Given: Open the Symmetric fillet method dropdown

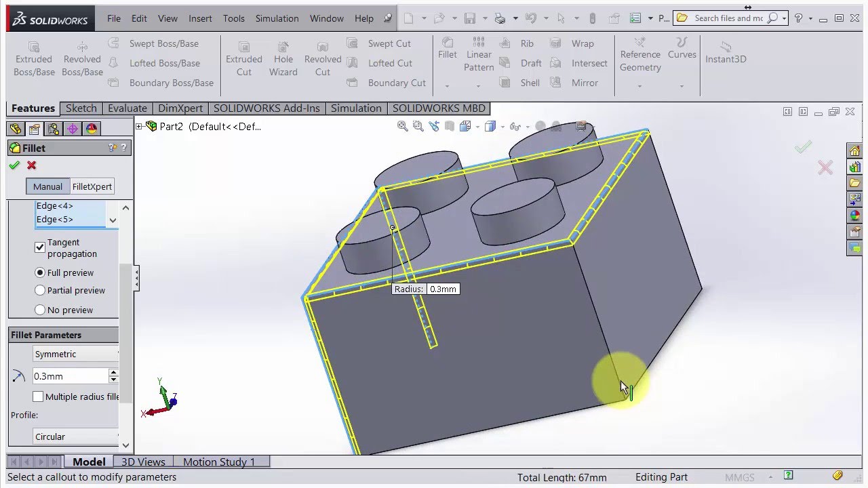Looking at the screenshot, I should pyautogui.click(x=76, y=354).
